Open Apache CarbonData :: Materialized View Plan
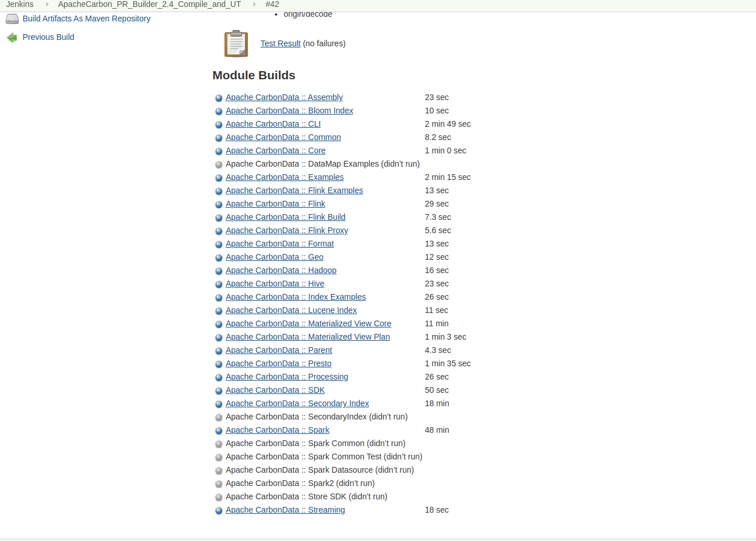 tap(308, 337)
